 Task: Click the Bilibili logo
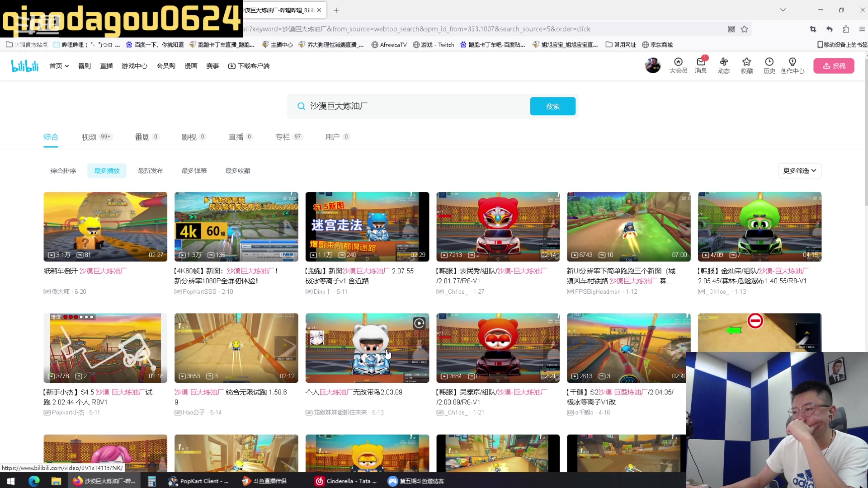(25, 66)
